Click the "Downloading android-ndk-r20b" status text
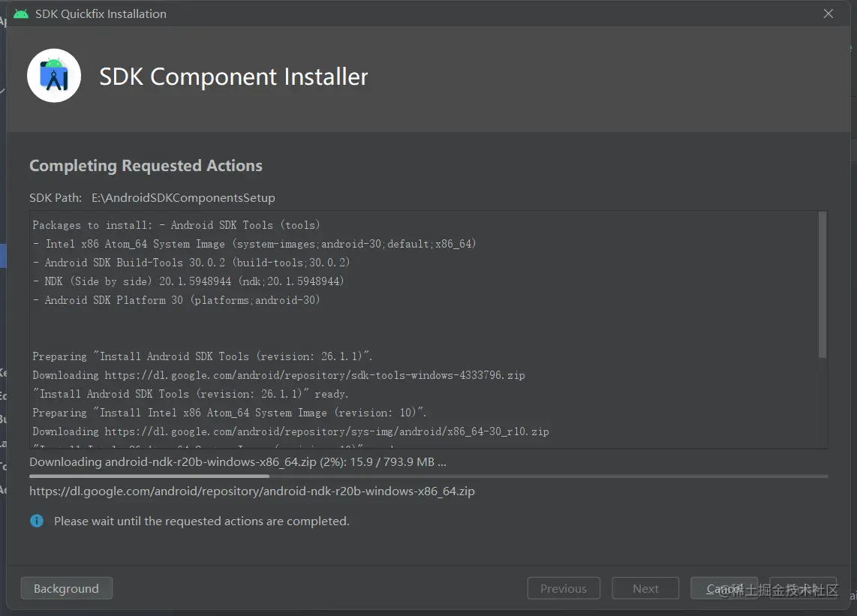The image size is (857, 616). 237,461
